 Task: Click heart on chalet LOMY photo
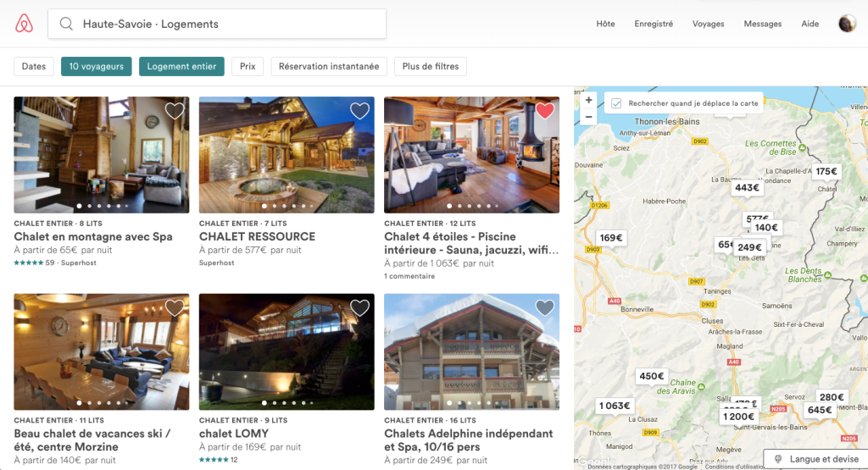359,308
